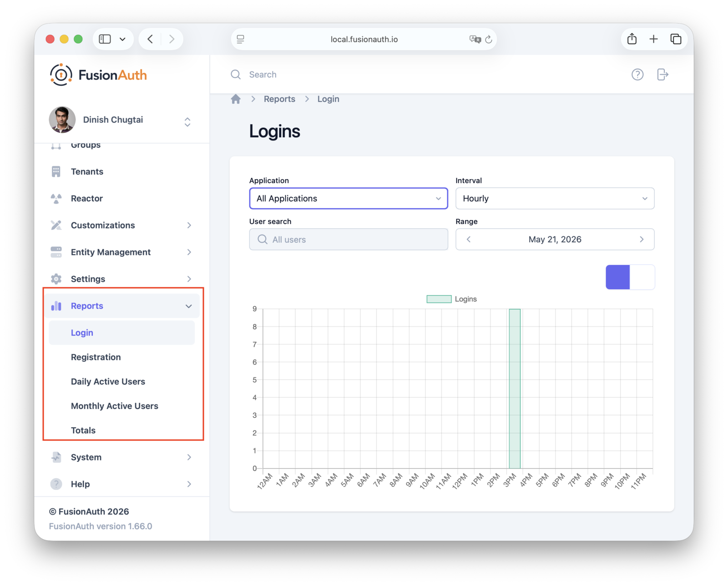
Task: Click Dinish Chugtai's profile avatar
Action: tap(62, 120)
